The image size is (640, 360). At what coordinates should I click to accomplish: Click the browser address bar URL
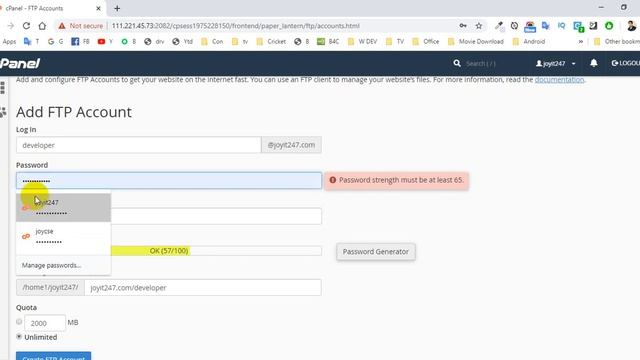(x=236, y=26)
